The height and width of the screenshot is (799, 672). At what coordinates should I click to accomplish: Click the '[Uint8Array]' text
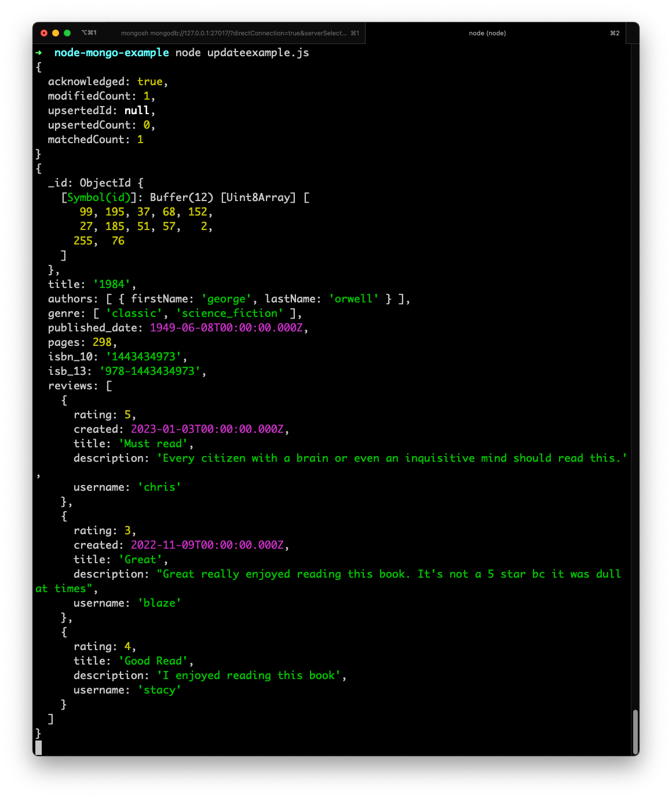pos(258,198)
